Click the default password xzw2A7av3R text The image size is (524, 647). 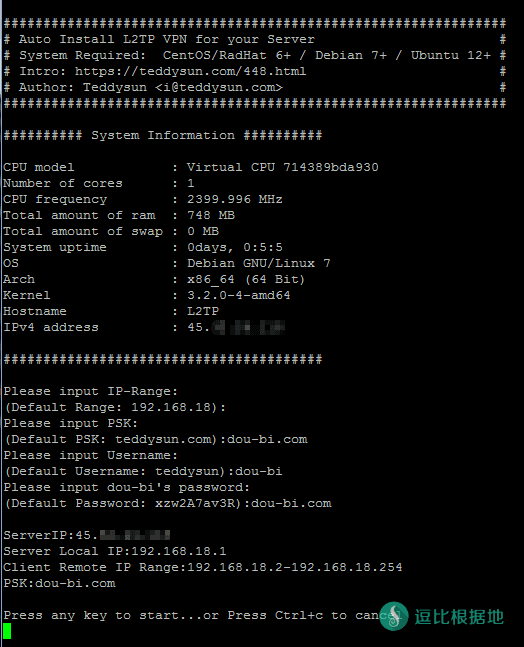194,503
